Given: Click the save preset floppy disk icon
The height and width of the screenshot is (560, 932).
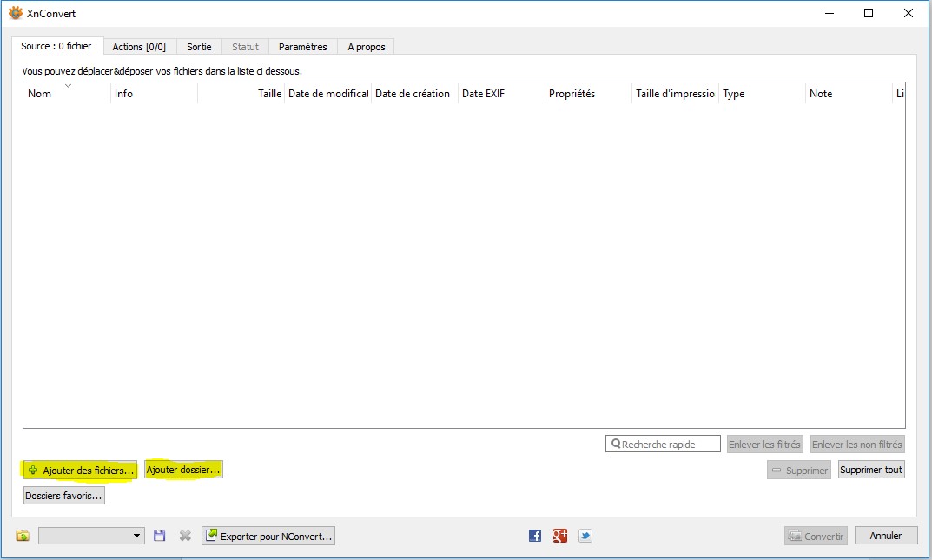Looking at the screenshot, I should click(x=159, y=536).
